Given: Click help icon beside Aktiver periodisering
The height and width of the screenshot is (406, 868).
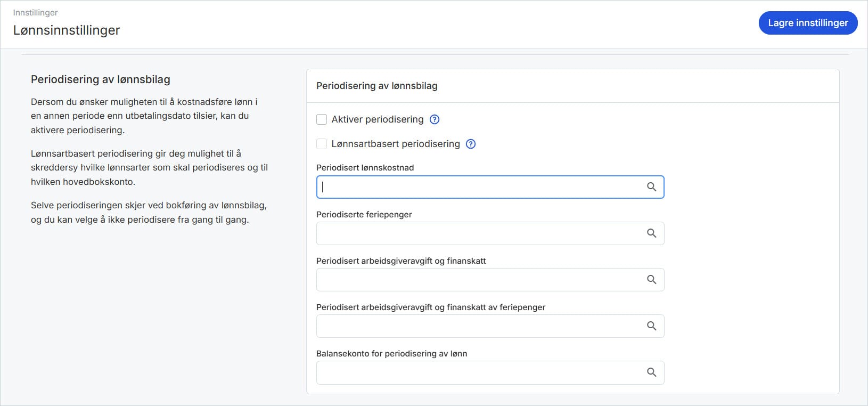Looking at the screenshot, I should pyautogui.click(x=435, y=119).
